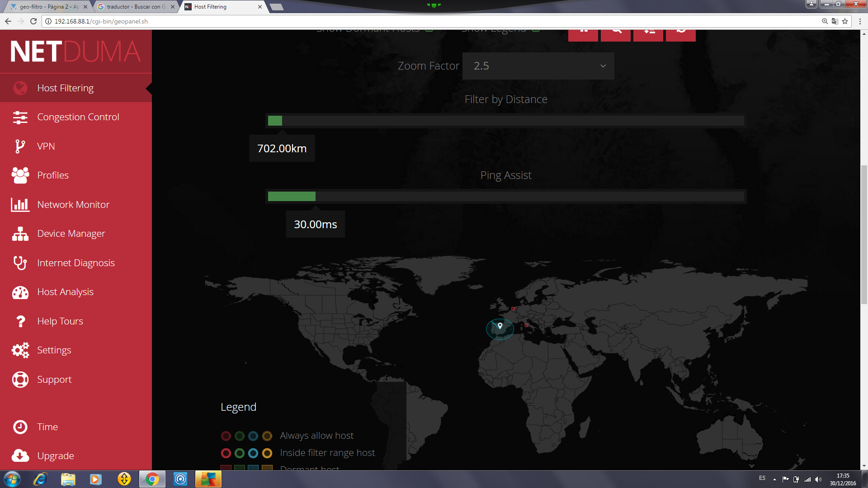Screen dimensions: 868x488
Task: Click Device Manager network icon
Action: tap(20, 234)
